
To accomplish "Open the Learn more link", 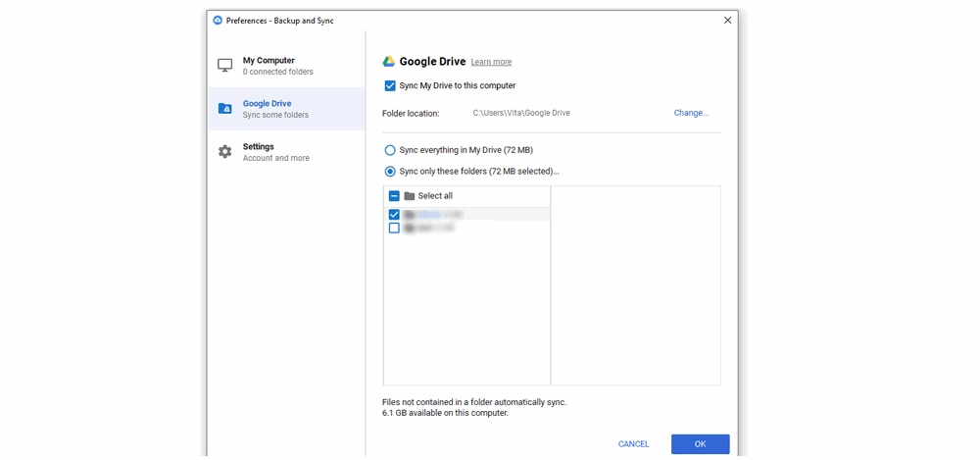I will (491, 63).
